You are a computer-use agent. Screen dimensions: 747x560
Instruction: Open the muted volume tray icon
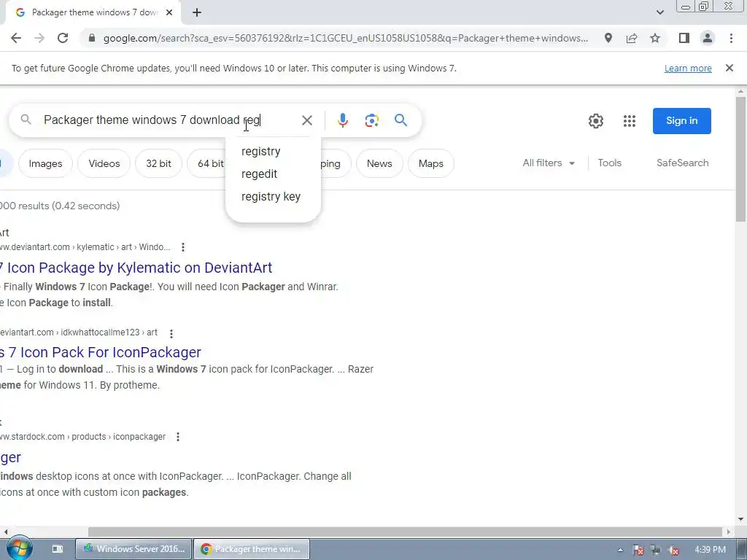[673, 550]
